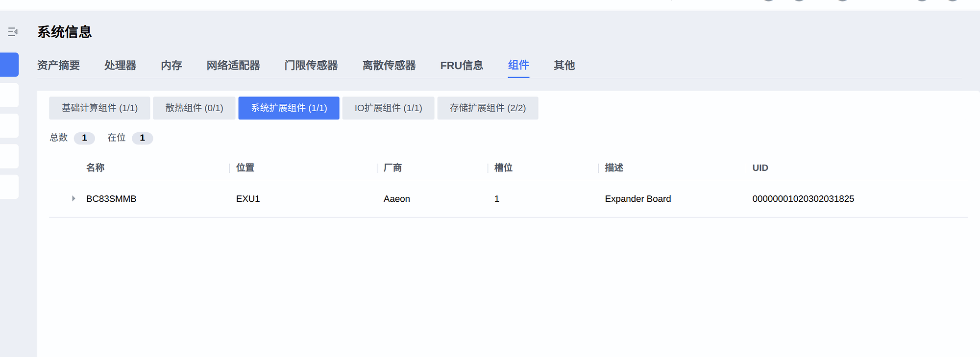Viewport: 980px width, 357px height.
Task: View the 离散传感器 tab
Action: [x=389, y=65]
